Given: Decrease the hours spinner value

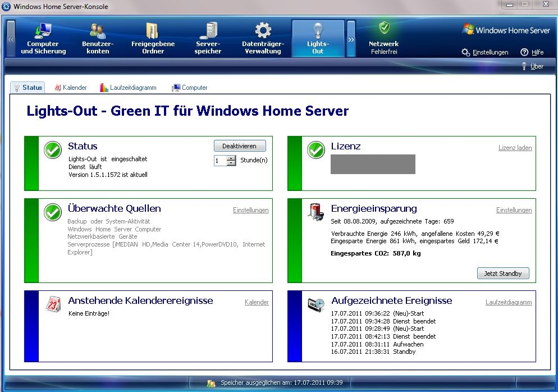Looking at the screenshot, I should click(x=231, y=163).
